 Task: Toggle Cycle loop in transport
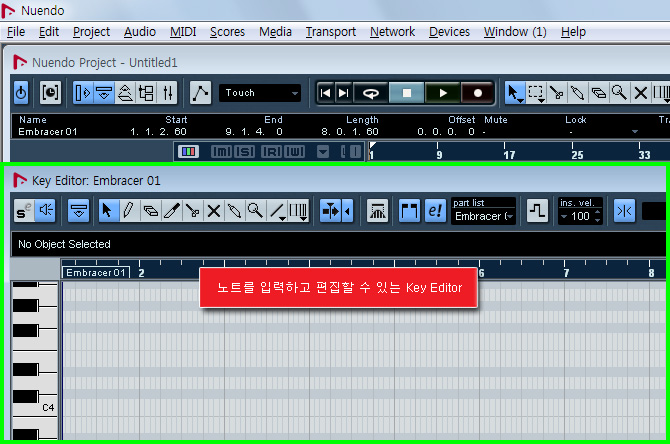(x=370, y=93)
